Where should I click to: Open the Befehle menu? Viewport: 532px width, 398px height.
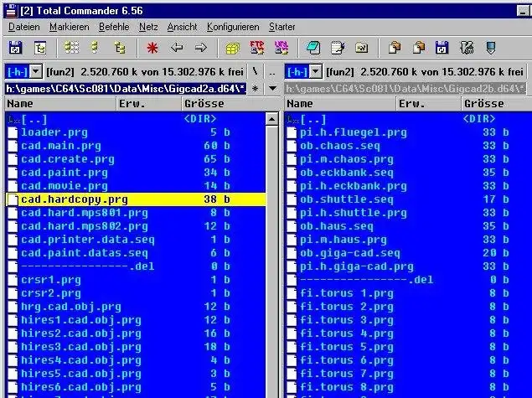click(x=114, y=27)
